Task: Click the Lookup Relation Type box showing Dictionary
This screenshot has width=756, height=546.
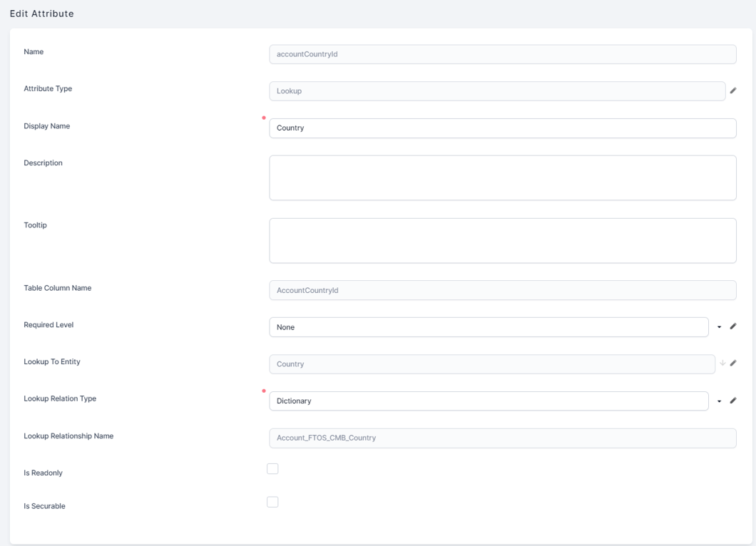Action: 489,401
